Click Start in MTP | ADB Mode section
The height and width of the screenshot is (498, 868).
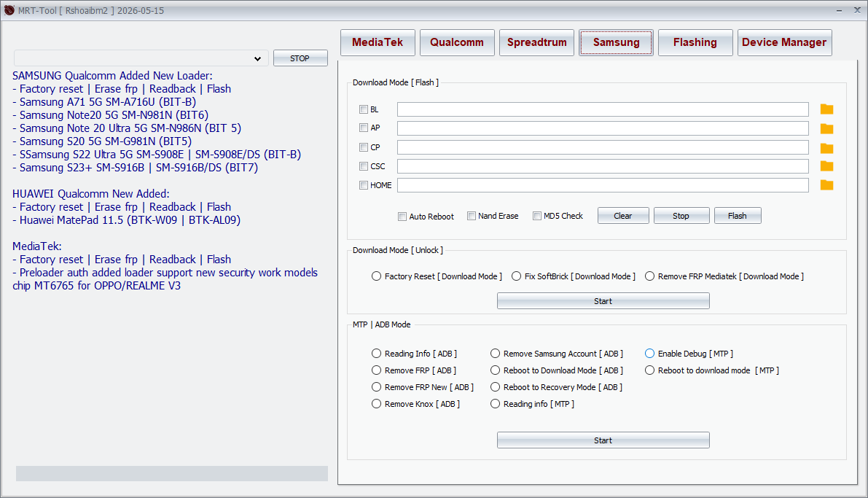(x=603, y=440)
